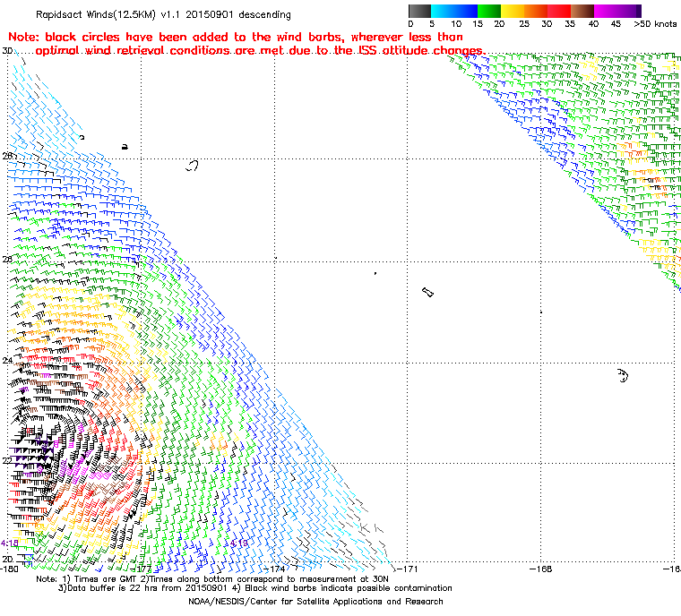Viewport: 681px width, 616px height.
Task: Click the latitude label '22' on the left axis
Action: (x=7, y=460)
